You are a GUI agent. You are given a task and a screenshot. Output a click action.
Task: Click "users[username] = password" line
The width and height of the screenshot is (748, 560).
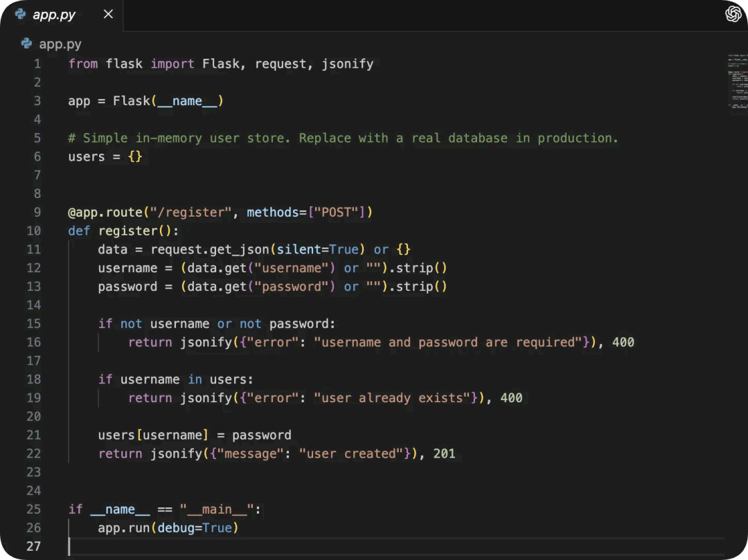[x=195, y=435]
